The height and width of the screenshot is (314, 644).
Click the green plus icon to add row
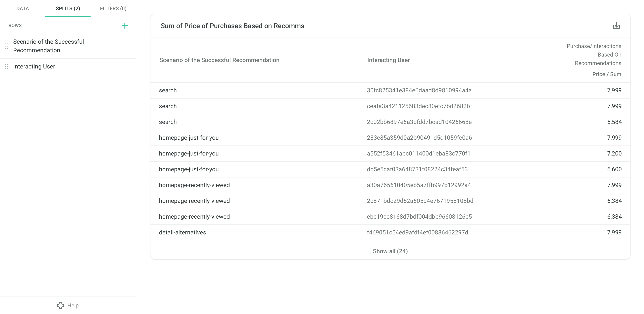(125, 26)
